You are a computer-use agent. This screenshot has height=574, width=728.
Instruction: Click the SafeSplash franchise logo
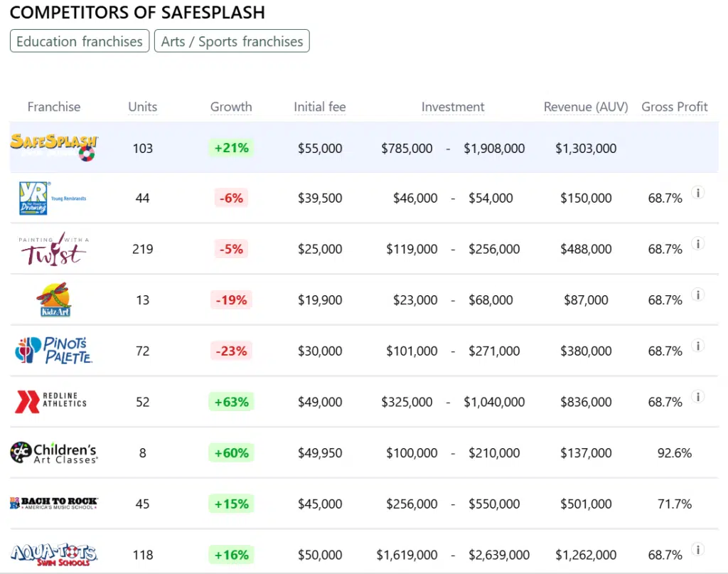[54, 147]
